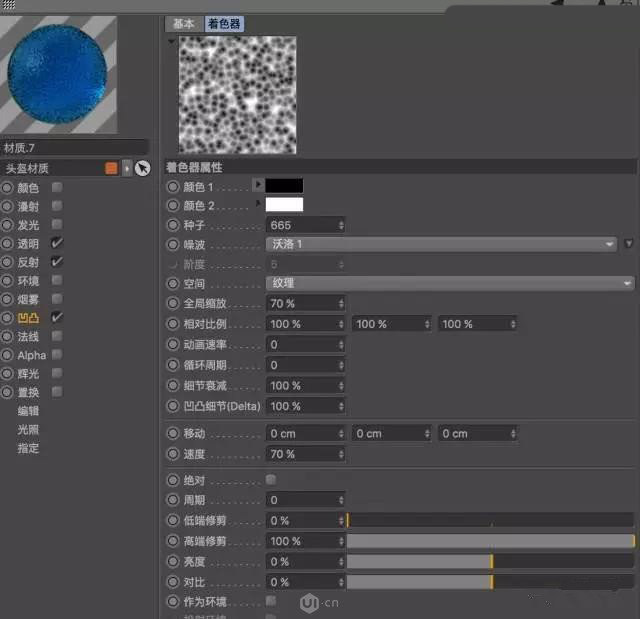The image size is (640, 619).
Task: Disable the 透明 channel checkbox
Action: coord(57,243)
